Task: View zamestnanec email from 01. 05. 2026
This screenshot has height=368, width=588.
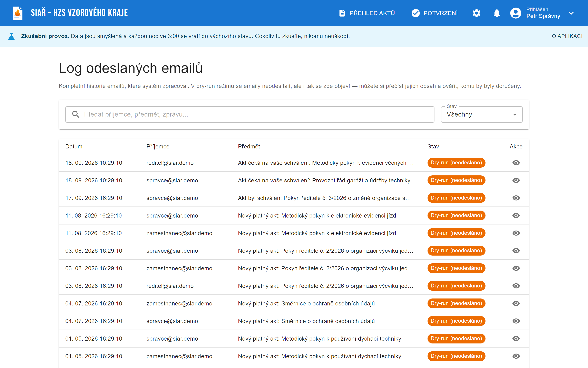Action: click(516, 356)
